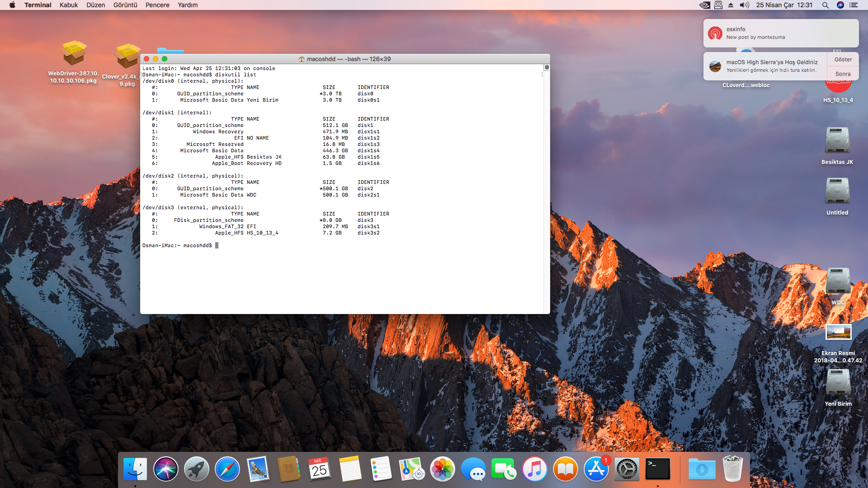Open the volume control in menu bar
This screenshot has height=488, width=868.
744,5
